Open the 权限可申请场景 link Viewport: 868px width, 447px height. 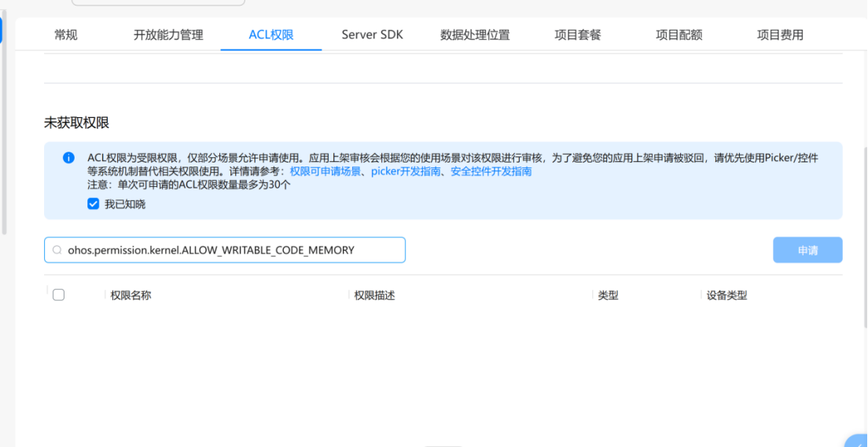click(x=325, y=171)
